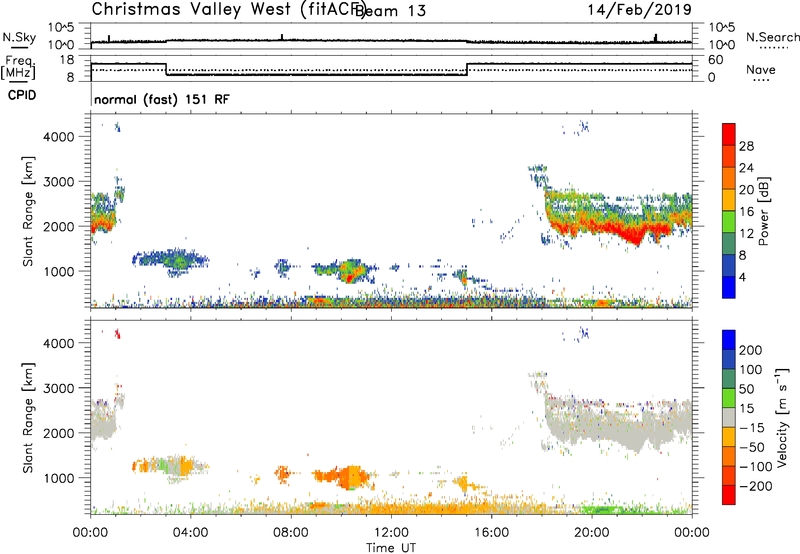
Task: Click the velocity panel 'Slant Range [km]' label
Action: [28, 418]
